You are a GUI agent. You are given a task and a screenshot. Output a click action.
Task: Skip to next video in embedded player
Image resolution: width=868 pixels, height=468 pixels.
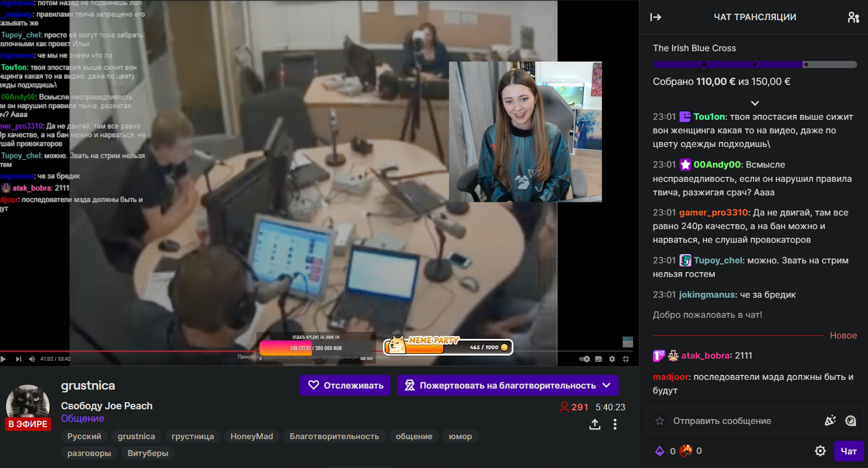click(19, 359)
